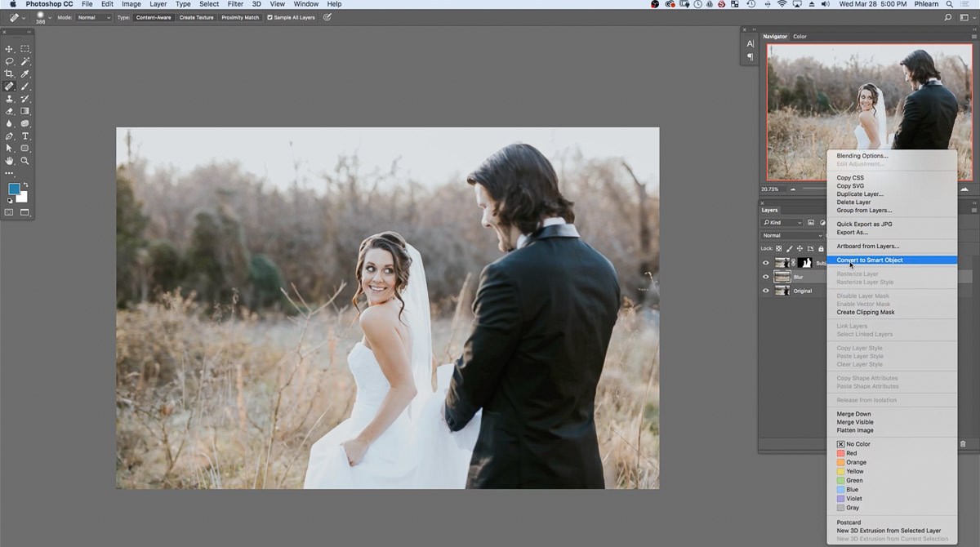Reset default foreground and background colors
Viewport: 980px width, 547px height.
click(11, 200)
